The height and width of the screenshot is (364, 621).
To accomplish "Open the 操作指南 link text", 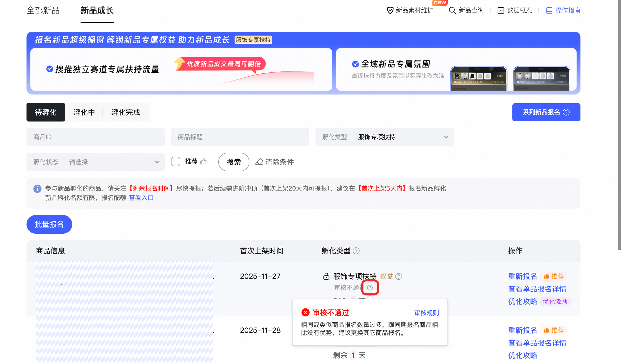I will (x=568, y=10).
